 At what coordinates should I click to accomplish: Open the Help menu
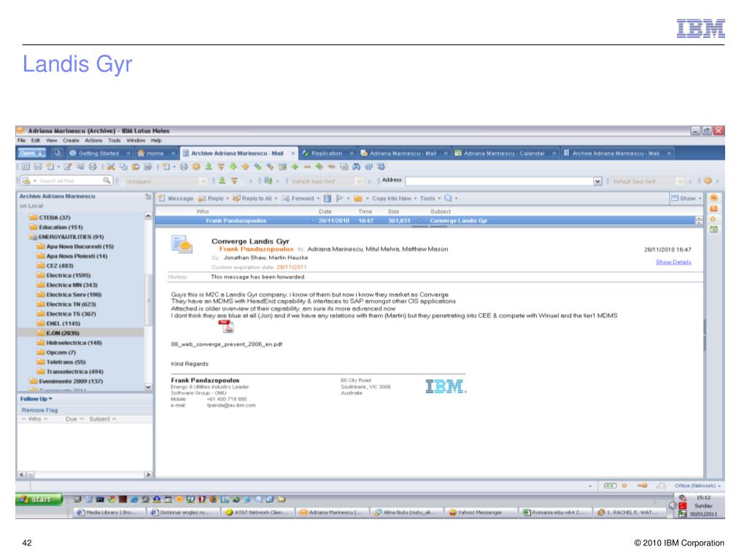pos(156,141)
